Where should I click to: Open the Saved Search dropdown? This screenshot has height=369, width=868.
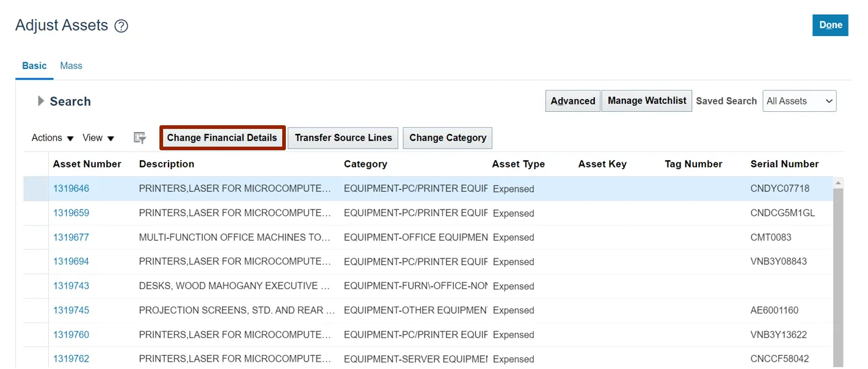pos(800,101)
